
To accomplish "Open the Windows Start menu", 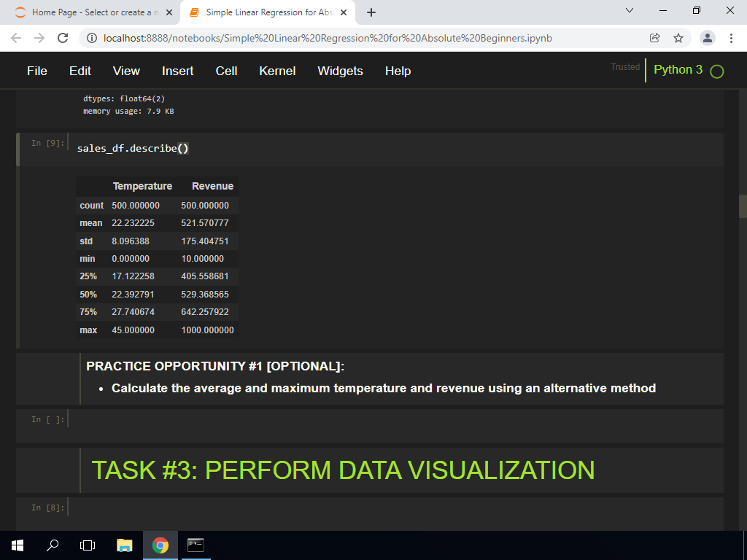I will (x=18, y=545).
